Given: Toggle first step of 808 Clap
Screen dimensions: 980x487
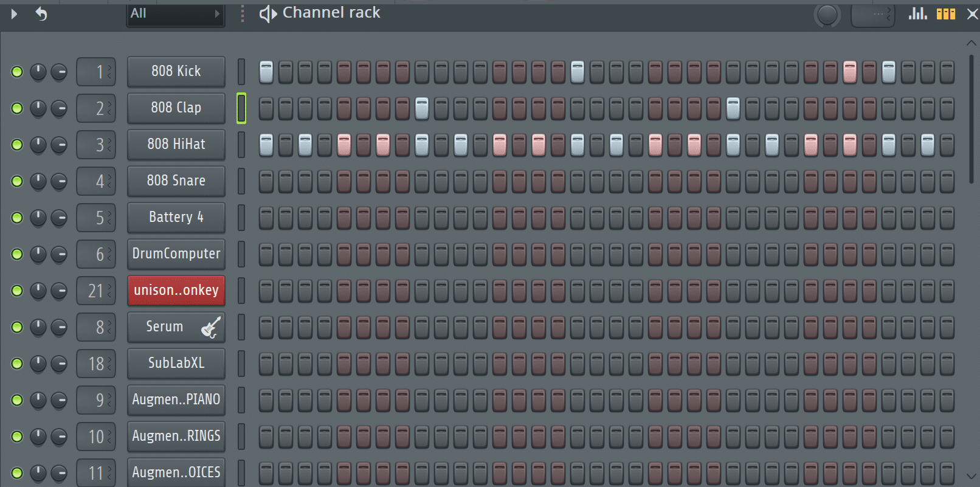Looking at the screenshot, I should tap(266, 108).
